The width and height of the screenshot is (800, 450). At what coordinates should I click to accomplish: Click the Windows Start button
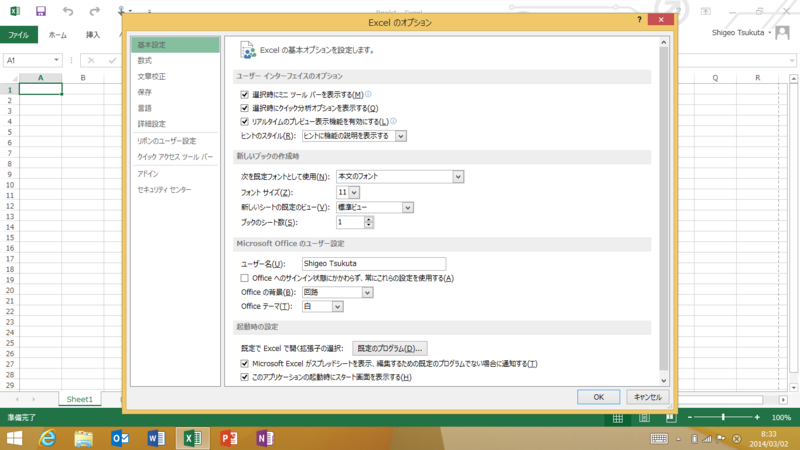[14, 438]
